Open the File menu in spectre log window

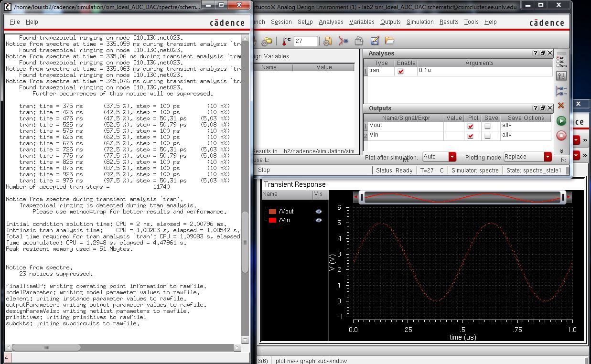pos(15,22)
